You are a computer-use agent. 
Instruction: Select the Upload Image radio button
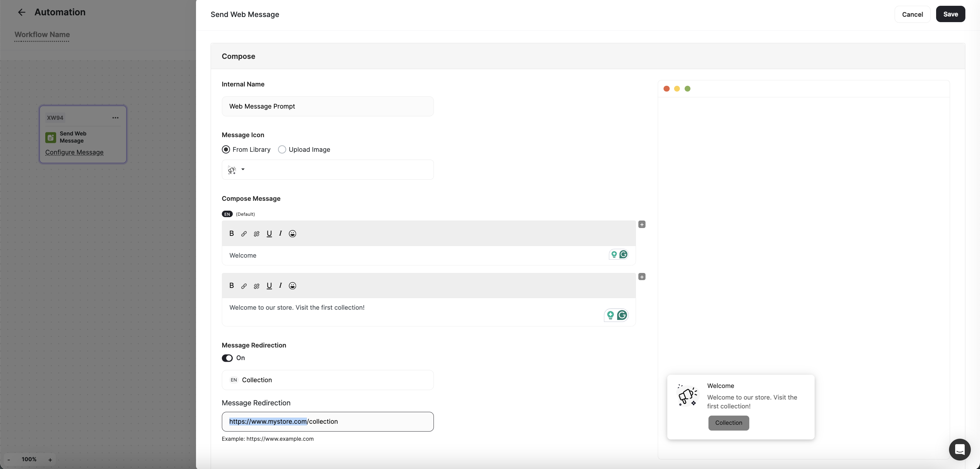pyautogui.click(x=281, y=149)
